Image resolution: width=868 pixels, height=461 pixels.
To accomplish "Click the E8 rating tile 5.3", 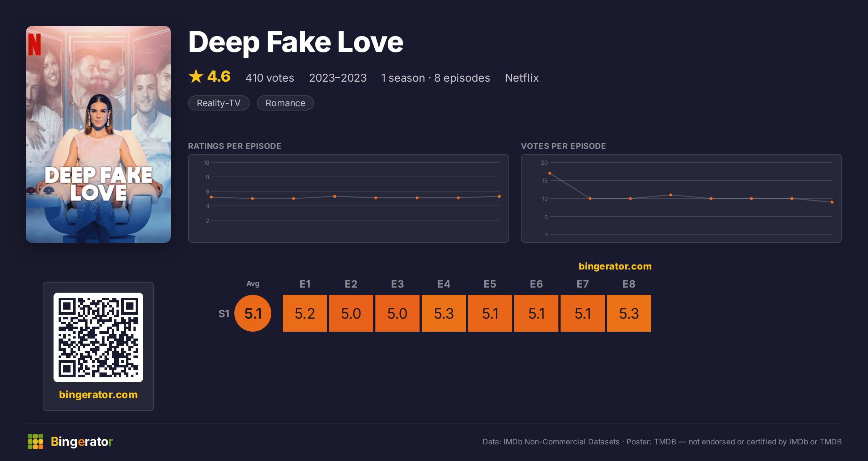I will [x=629, y=313].
